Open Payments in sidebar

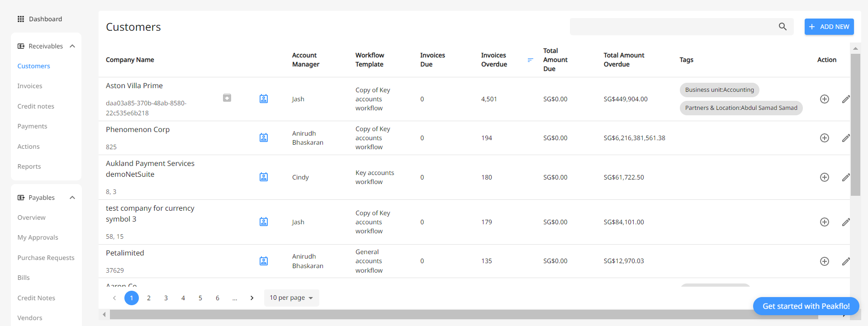click(x=32, y=126)
